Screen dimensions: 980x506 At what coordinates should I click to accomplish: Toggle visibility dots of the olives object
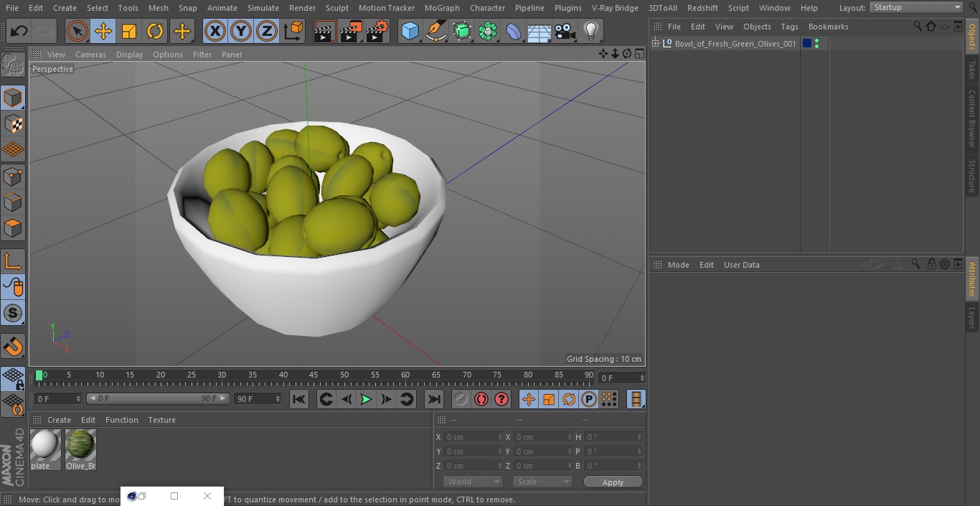[x=816, y=44]
